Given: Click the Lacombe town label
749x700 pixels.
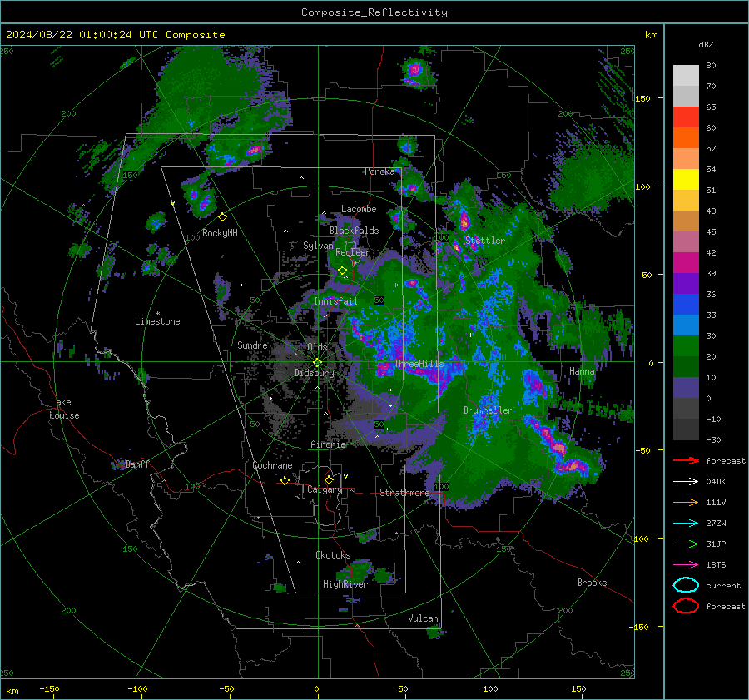Looking at the screenshot, I should 359,209.
